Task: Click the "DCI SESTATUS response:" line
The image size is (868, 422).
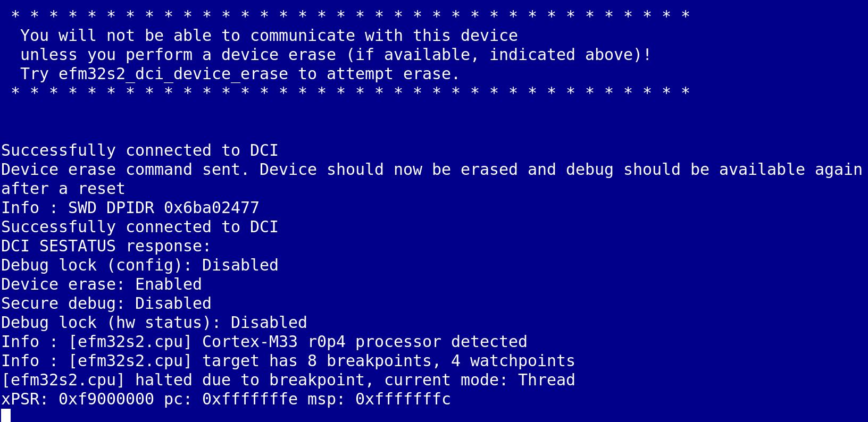Action: (106, 246)
